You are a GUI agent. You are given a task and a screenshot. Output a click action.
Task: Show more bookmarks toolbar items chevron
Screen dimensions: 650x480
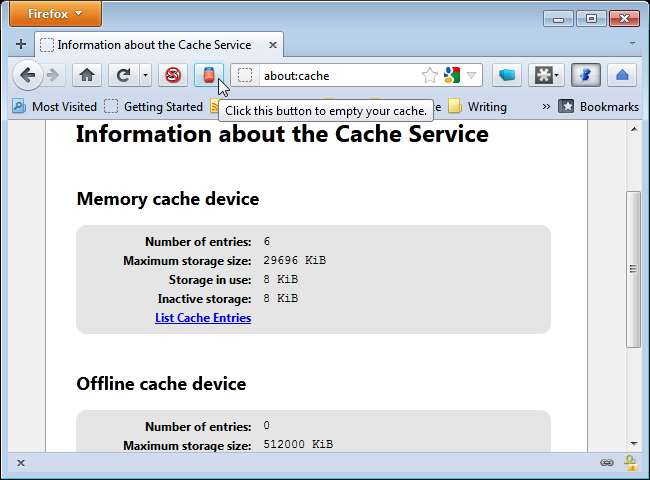(x=546, y=106)
